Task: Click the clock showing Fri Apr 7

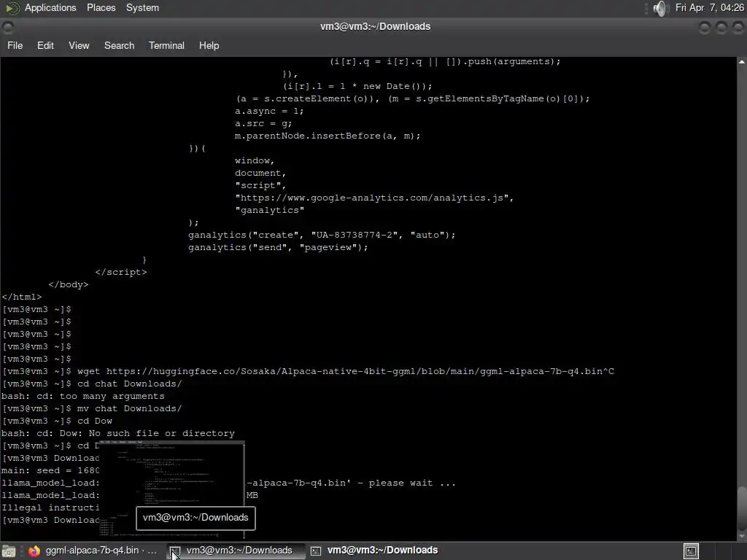Action: tap(709, 7)
